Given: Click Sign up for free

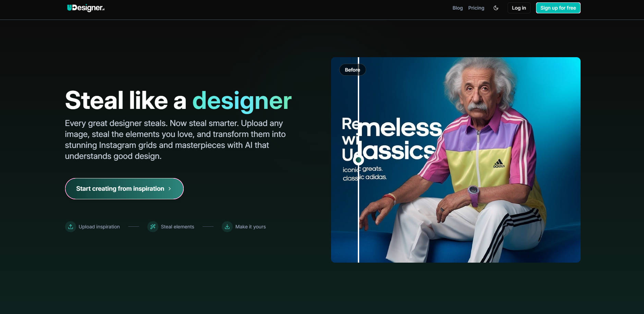Looking at the screenshot, I should click(558, 8).
